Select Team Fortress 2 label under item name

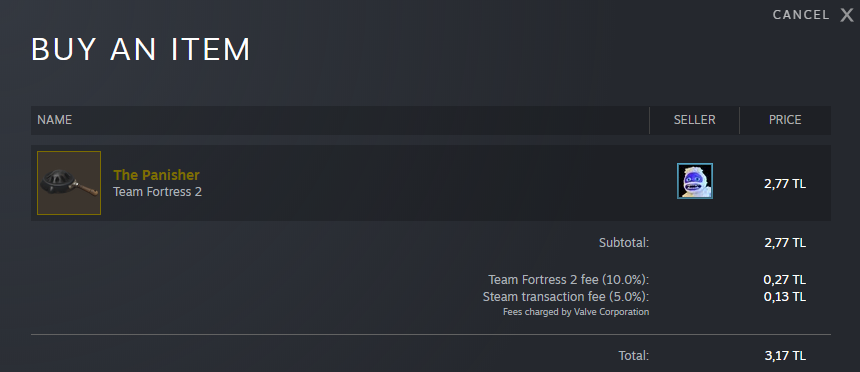coord(157,192)
